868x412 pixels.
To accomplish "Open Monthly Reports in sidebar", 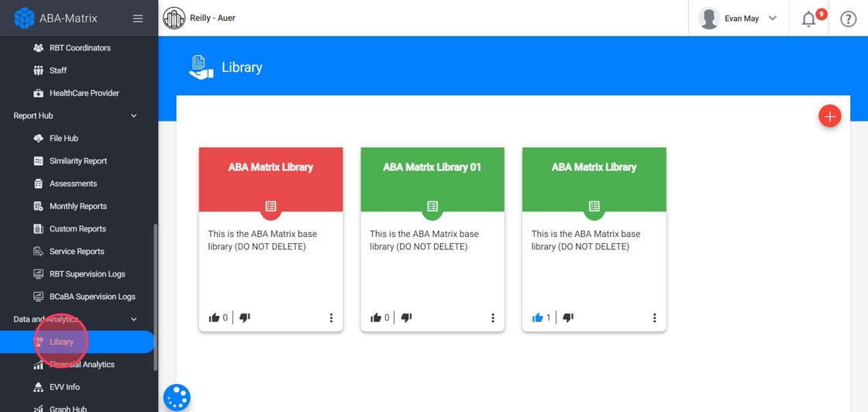I will (77, 206).
